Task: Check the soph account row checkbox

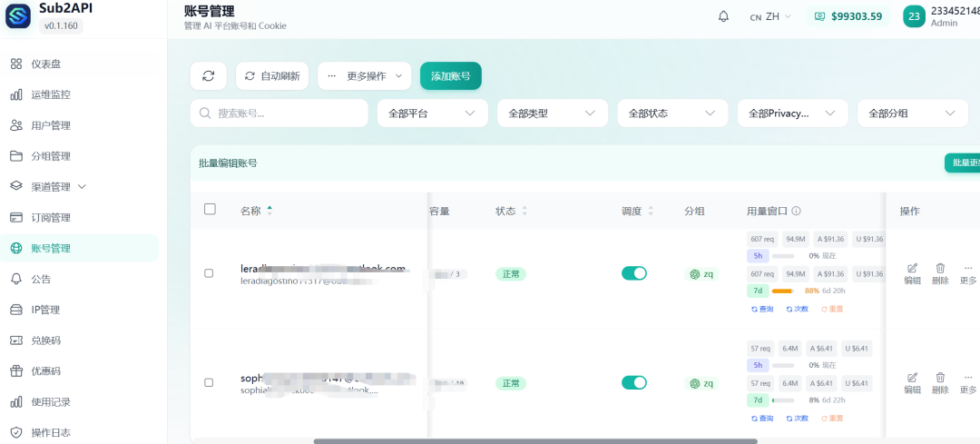Action: point(209,383)
